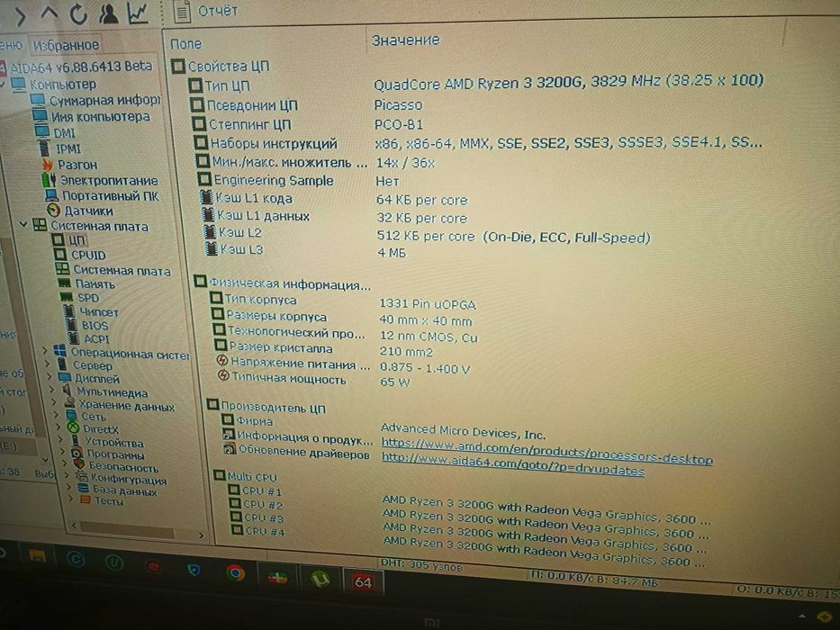Click the Конфигурация icon in tree
The height and width of the screenshot is (630, 840).
81,476
